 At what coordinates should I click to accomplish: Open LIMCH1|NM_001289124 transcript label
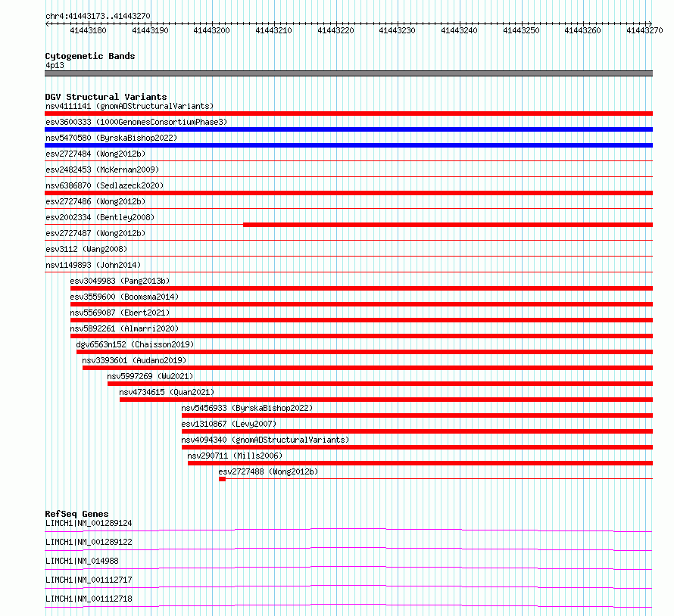(x=89, y=523)
